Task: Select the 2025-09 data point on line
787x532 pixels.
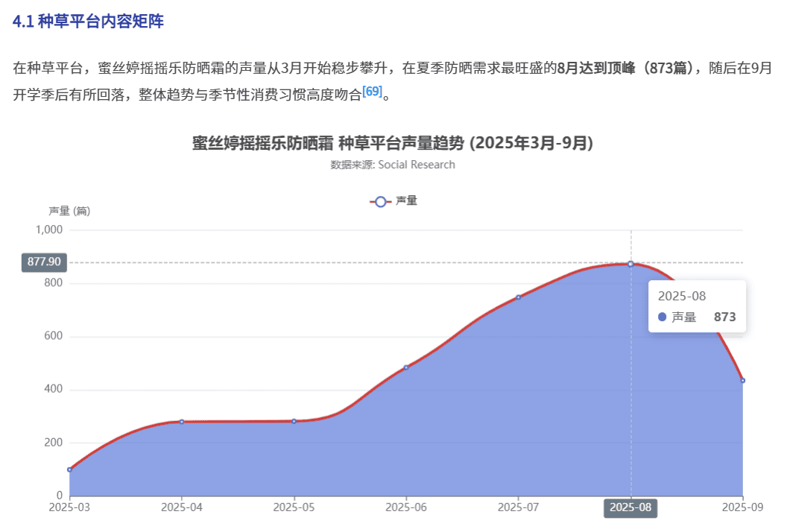Action: 743,381
